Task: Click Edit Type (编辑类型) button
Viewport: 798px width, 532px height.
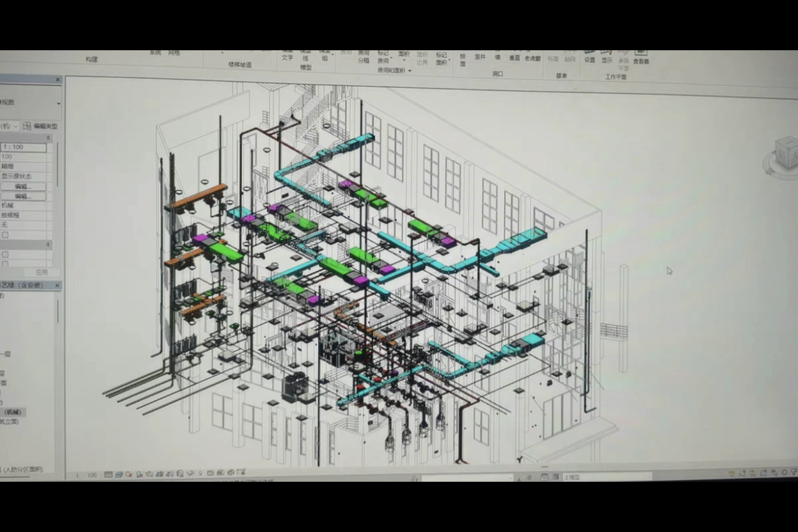Action: pyautogui.click(x=40, y=126)
